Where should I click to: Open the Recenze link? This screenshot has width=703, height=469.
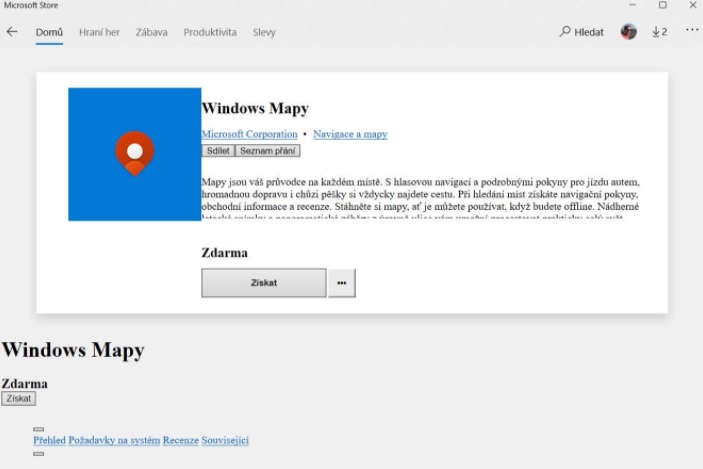point(181,440)
